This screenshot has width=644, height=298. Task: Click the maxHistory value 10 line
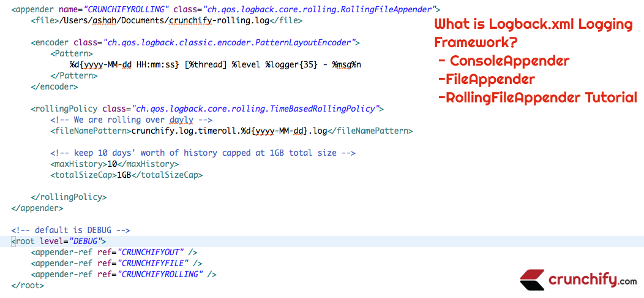114,164
